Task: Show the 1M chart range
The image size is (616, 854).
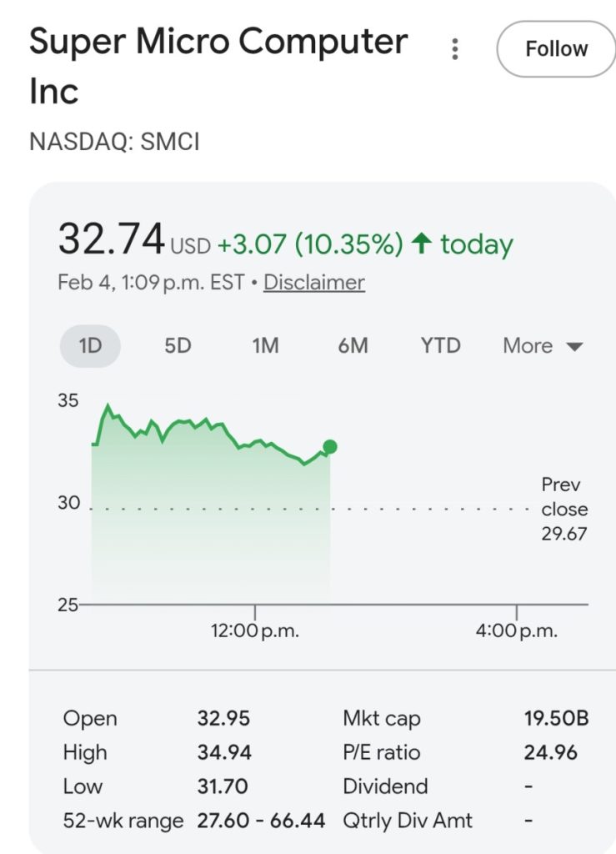Action: [265, 346]
